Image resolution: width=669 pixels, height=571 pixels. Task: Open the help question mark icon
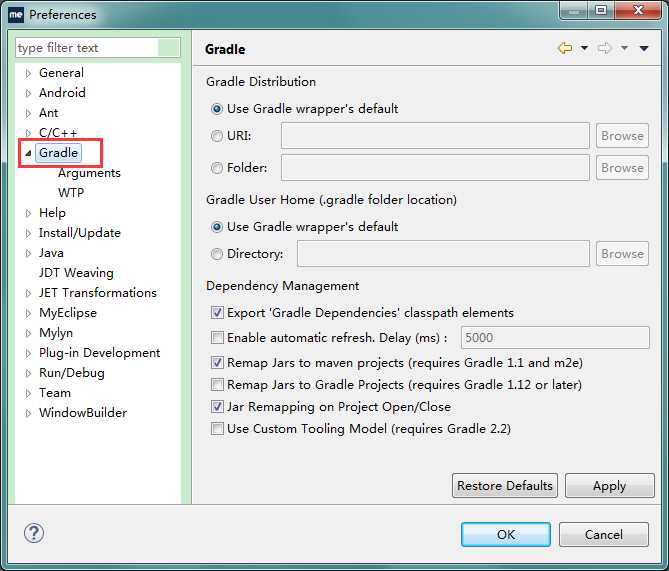pos(34,533)
